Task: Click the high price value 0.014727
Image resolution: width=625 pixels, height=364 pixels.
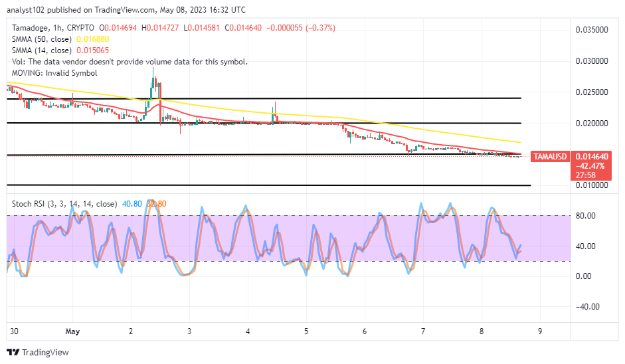Action: [163, 28]
